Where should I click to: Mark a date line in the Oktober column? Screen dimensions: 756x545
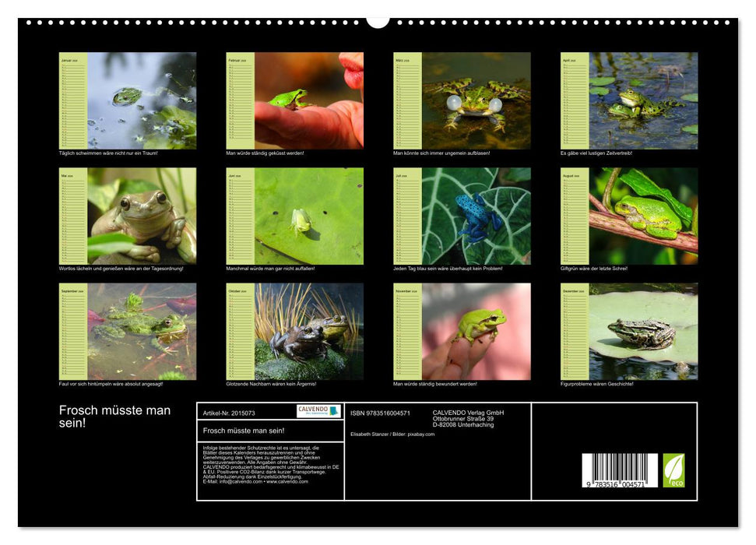coord(241,327)
